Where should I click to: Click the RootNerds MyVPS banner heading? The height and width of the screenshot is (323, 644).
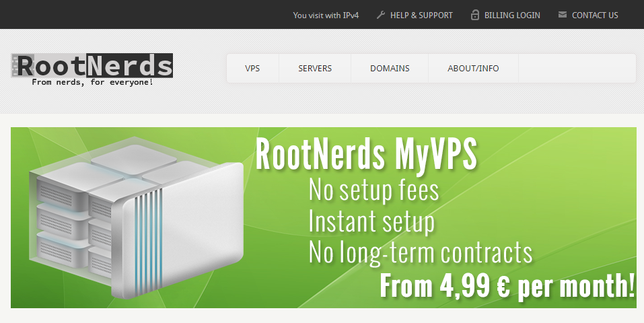point(366,155)
